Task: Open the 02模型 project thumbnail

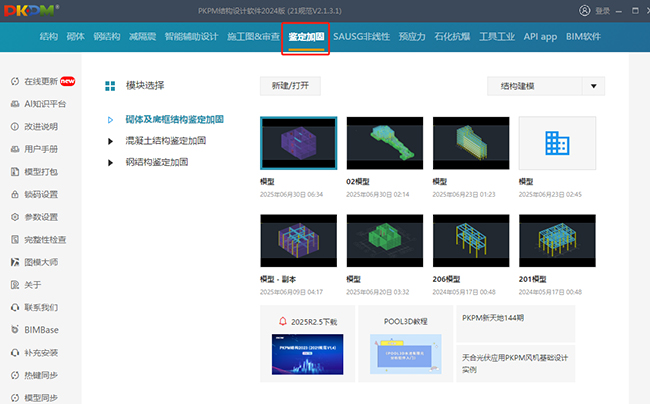Action: (x=385, y=143)
